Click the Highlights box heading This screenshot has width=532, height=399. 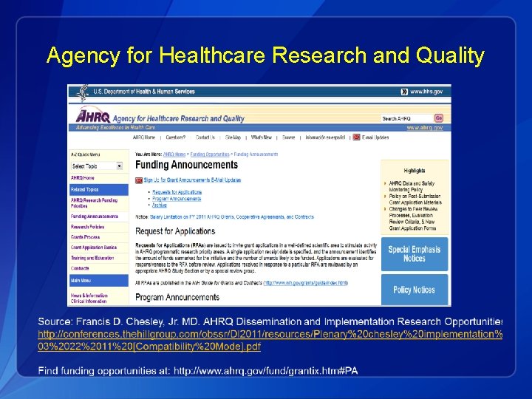415,171
